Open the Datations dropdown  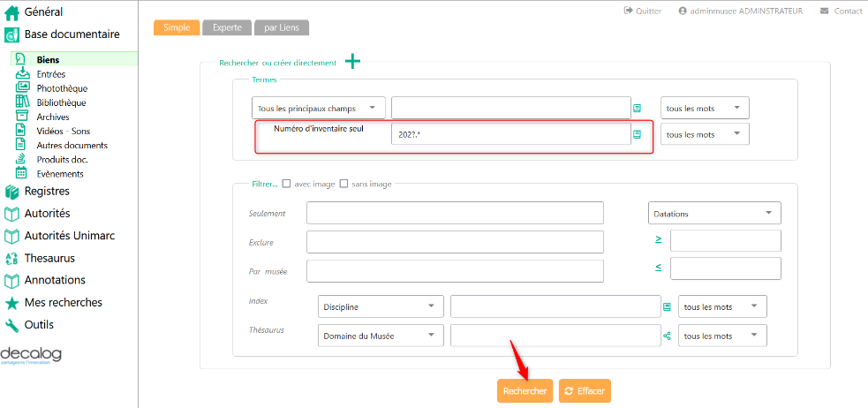point(713,213)
